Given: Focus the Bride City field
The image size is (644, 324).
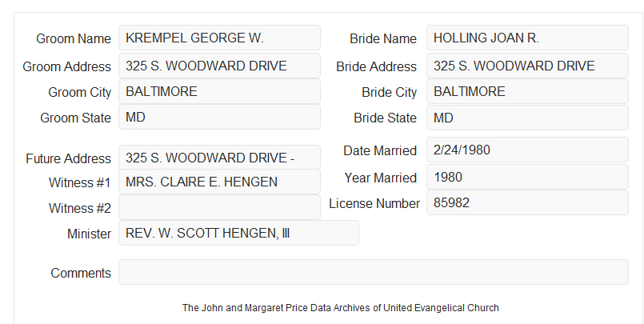Looking at the screenshot, I should click(527, 91).
